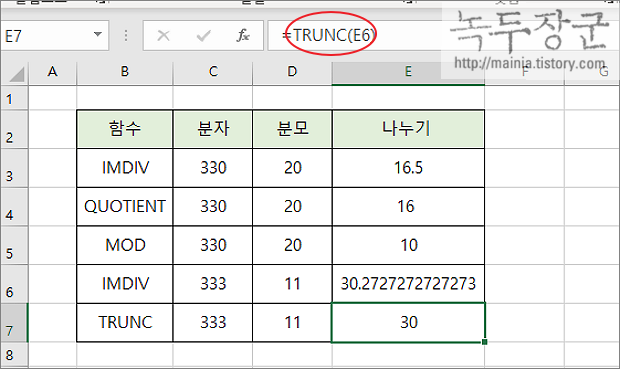Select cell 333 in the TRUNC row
The image size is (620, 369).
pos(213,323)
